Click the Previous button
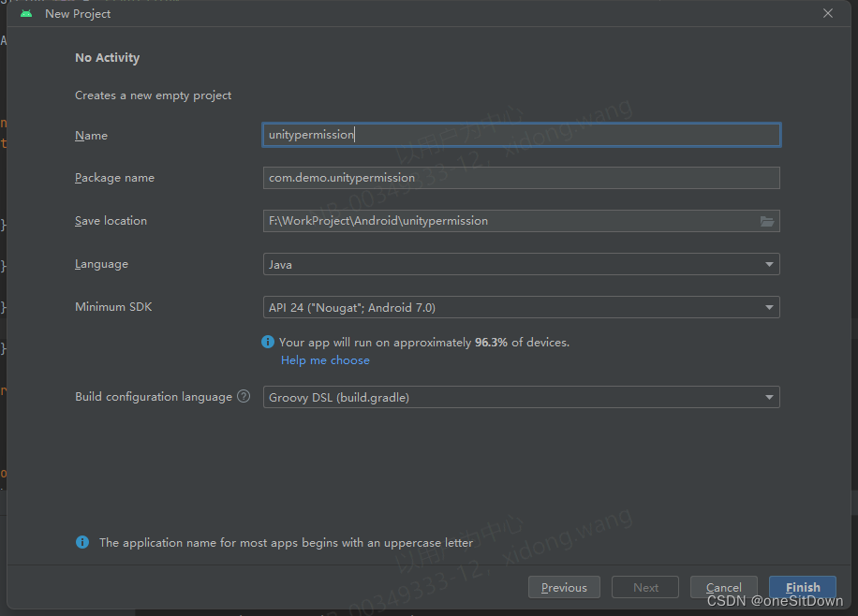 [564, 587]
